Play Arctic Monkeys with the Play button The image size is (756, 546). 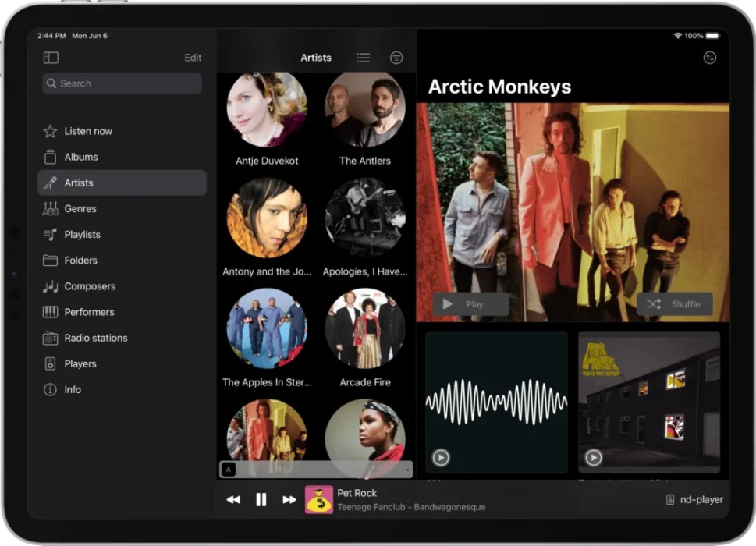click(x=470, y=304)
